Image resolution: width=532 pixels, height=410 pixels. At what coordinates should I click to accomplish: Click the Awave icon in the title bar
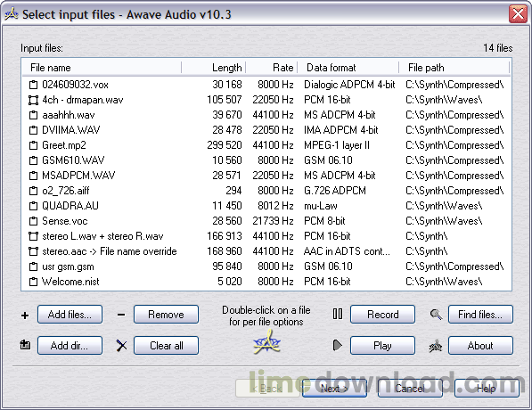[12, 14]
